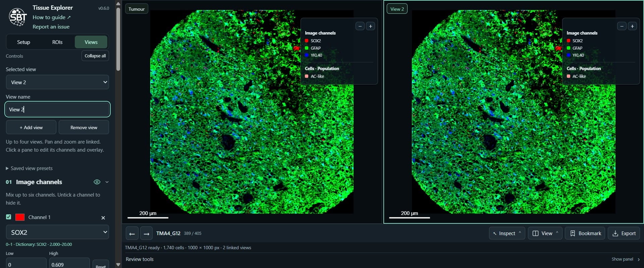Screen dimensions: 644x268
Task: Enable or disable Channel 1 checkbox
Action: [x=9, y=217]
